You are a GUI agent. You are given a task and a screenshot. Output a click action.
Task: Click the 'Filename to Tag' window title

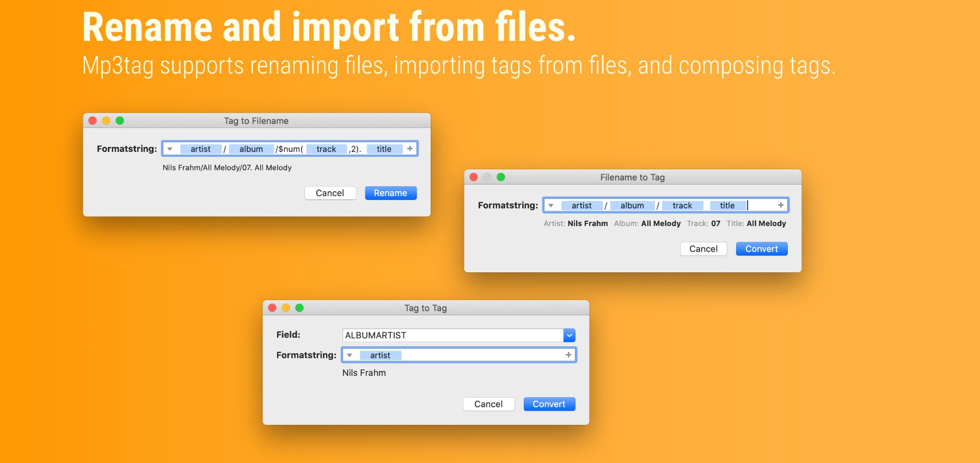[632, 177]
